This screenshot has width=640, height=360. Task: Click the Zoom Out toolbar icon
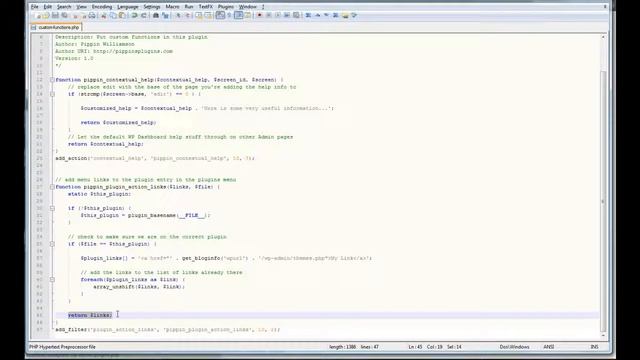187,16
